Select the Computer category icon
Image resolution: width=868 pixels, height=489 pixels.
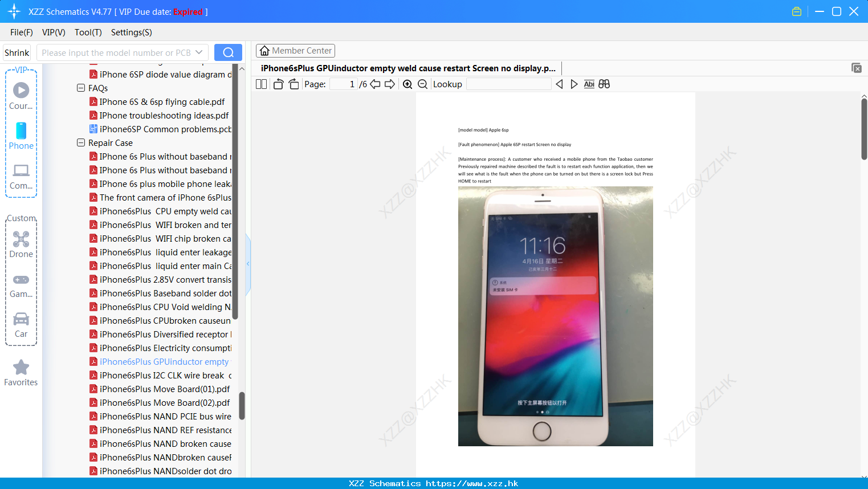pos(21,177)
